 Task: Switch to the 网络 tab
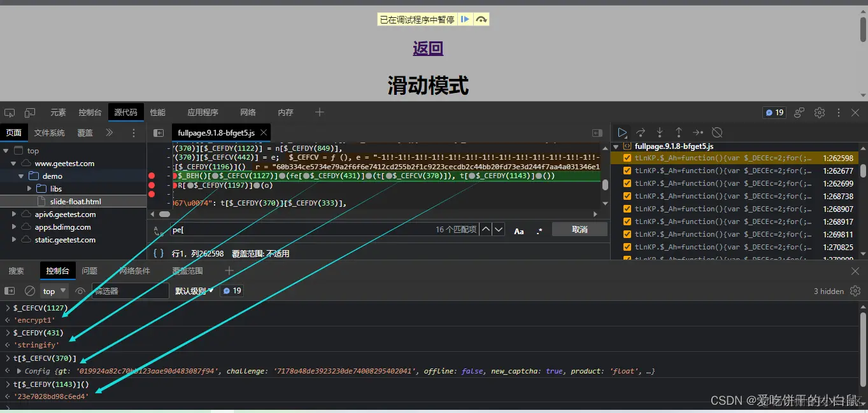pyautogui.click(x=248, y=113)
